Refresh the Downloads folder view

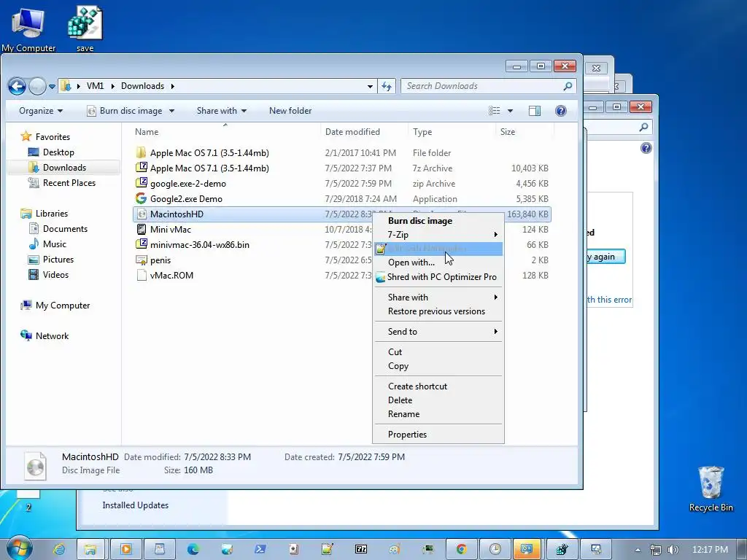(x=387, y=86)
